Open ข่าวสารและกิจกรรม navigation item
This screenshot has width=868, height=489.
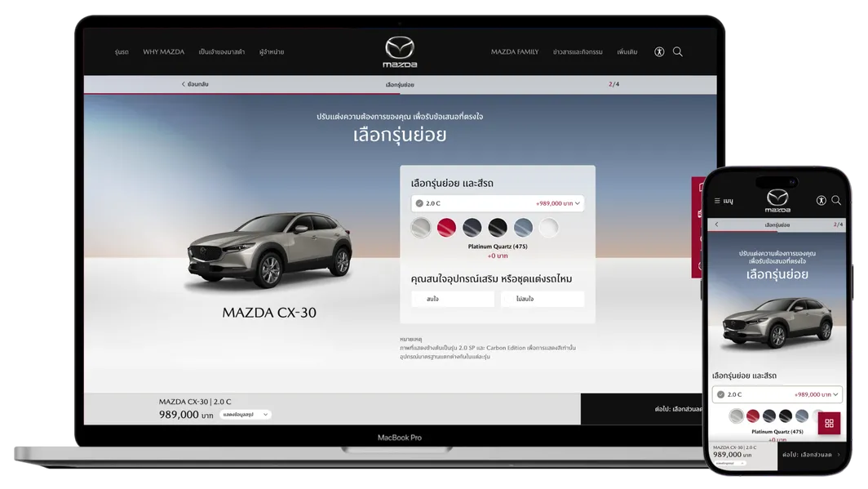[x=578, y=52]
